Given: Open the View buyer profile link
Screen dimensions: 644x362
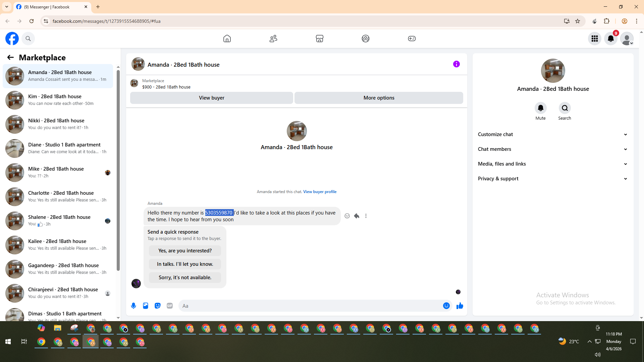Looking at the screenshot, I should (x=320, y=192).
